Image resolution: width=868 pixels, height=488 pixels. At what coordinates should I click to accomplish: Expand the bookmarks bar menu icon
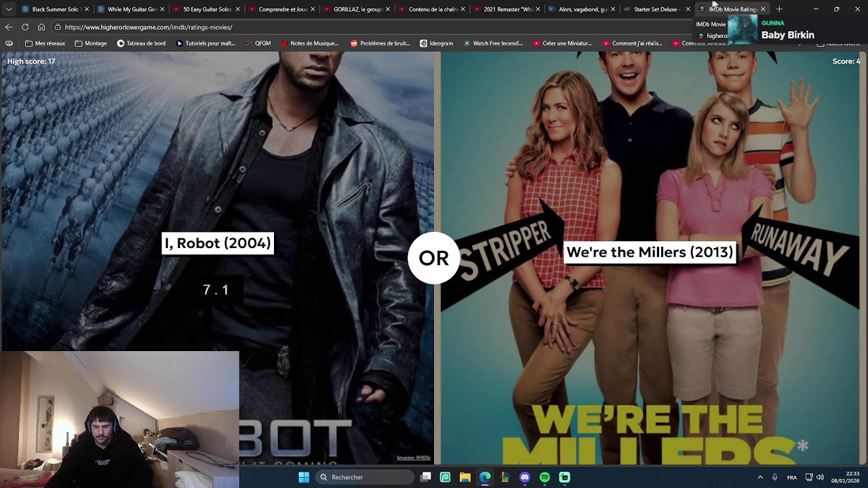click(9, 43)
